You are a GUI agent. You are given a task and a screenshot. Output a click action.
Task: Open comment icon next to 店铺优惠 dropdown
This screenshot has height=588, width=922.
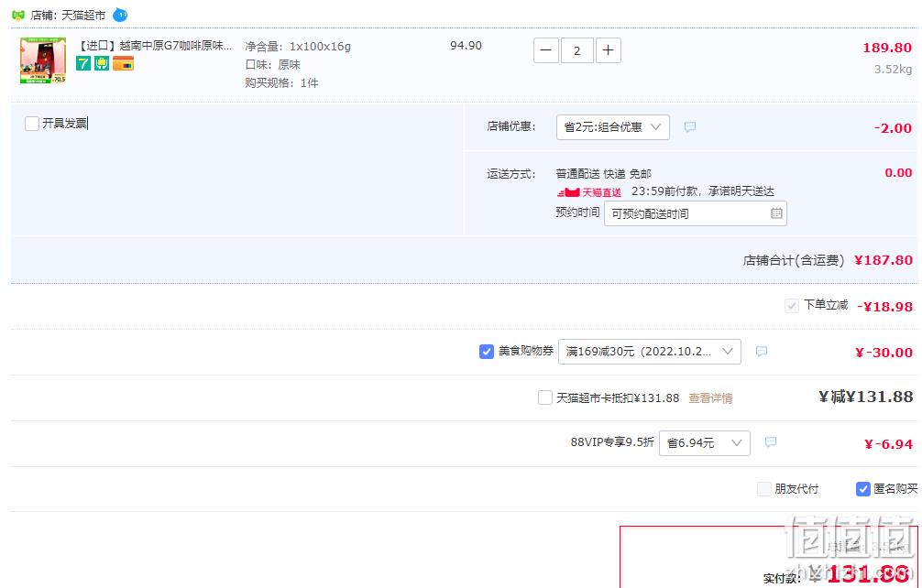click(x=690, y=127)
